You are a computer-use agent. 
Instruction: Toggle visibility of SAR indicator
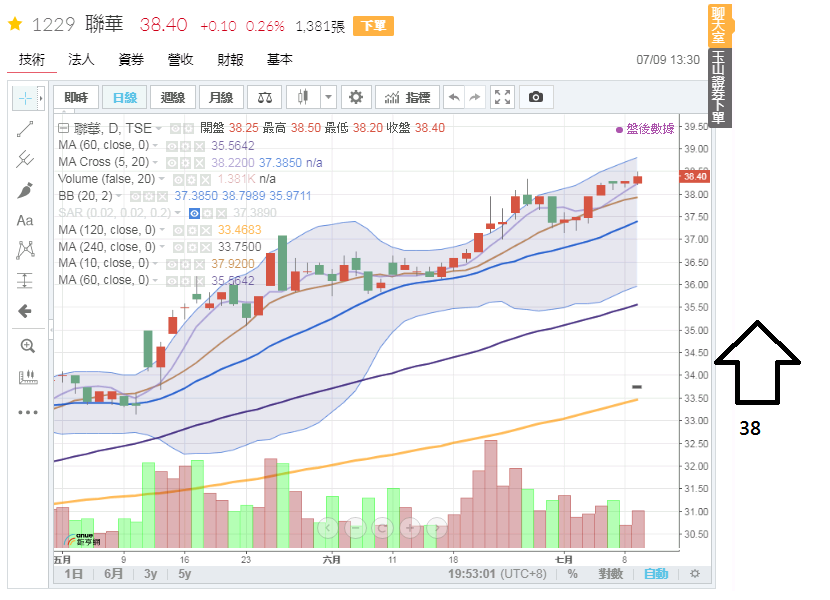coord(194,213)
